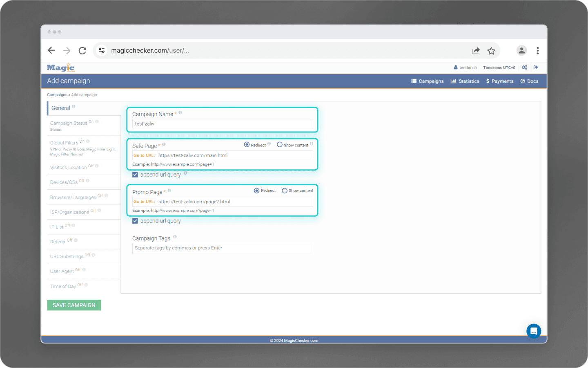588x368 pixels.
Task: Go back with the browser back arrow
Action: click(x=51, y=50)
